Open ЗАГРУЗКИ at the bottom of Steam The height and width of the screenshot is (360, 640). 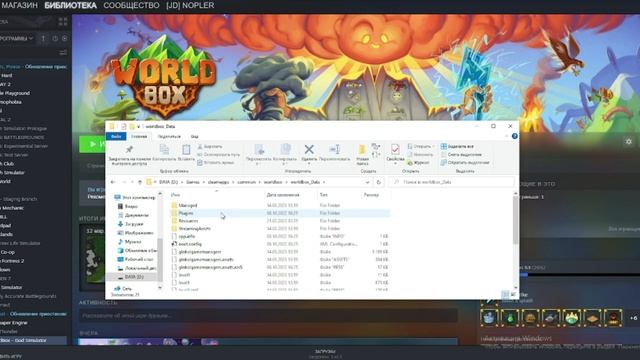click(x=325, y=351)
